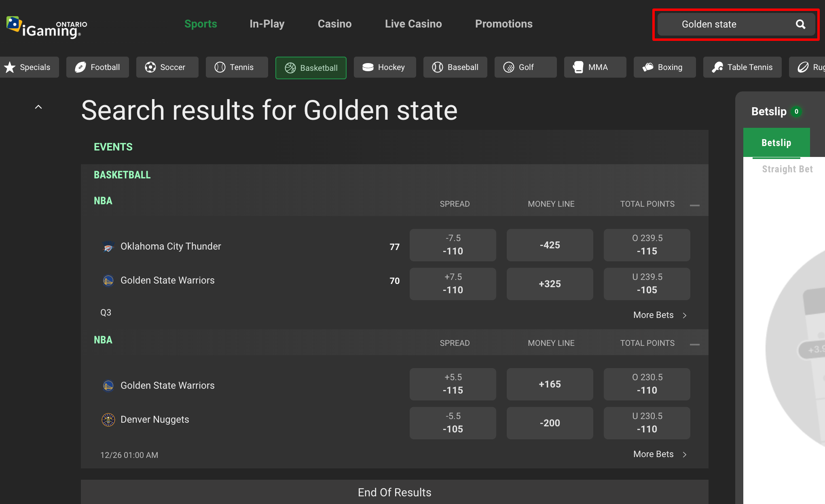
Task: Expand More Bets for Thunder vs Warriors
Action: [659, 315]
